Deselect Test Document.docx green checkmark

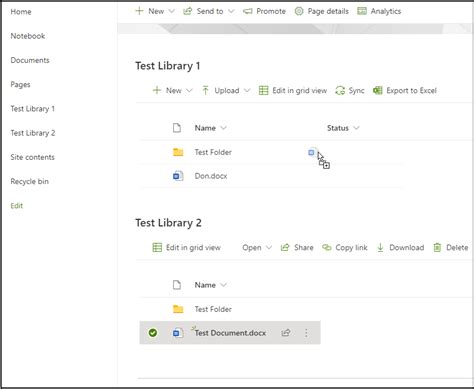click(x=153, y=333)
